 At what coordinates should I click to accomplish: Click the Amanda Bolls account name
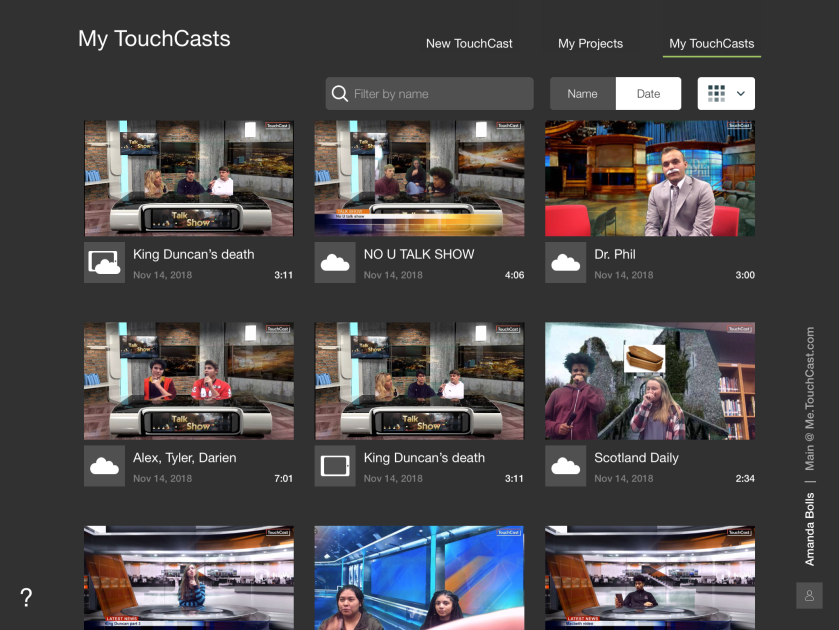[810, 529]
